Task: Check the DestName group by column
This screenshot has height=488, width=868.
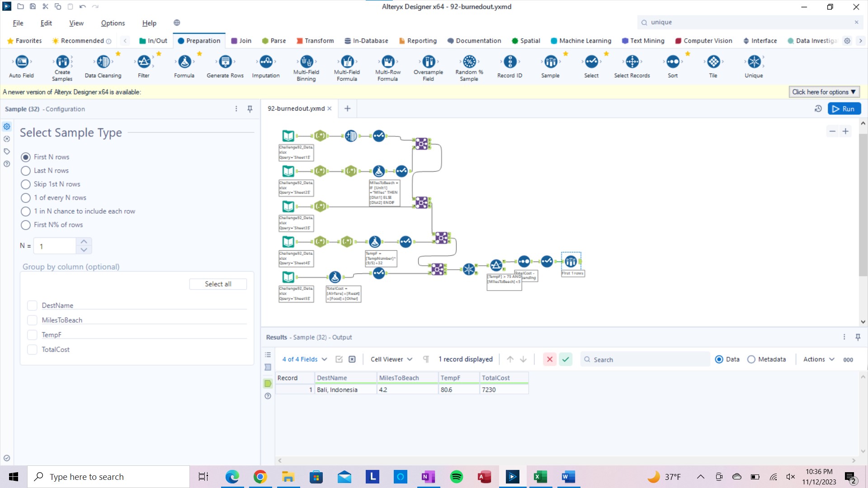Action: 32,305
